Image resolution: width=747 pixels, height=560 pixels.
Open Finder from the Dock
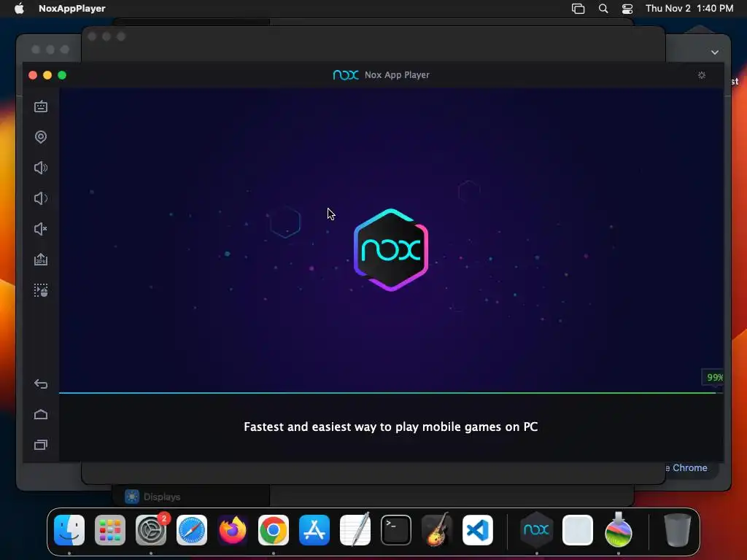pos(69,529)
